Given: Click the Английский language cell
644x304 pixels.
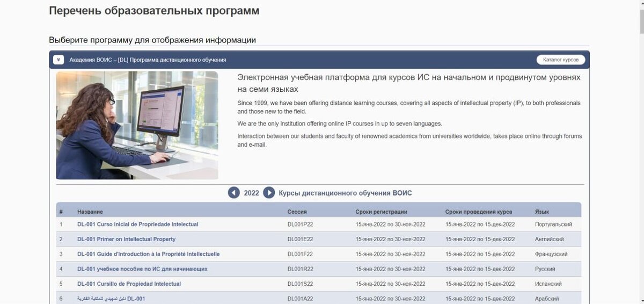Looking at the screenshot, I should [x=549, y=239].
